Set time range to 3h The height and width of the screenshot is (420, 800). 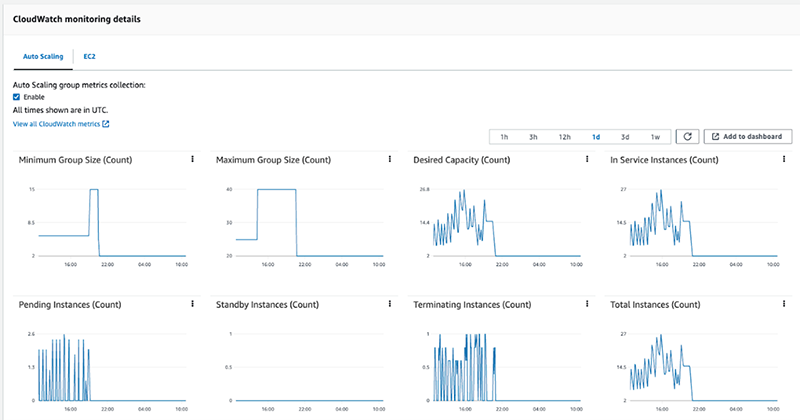click(x=533, y=137)
